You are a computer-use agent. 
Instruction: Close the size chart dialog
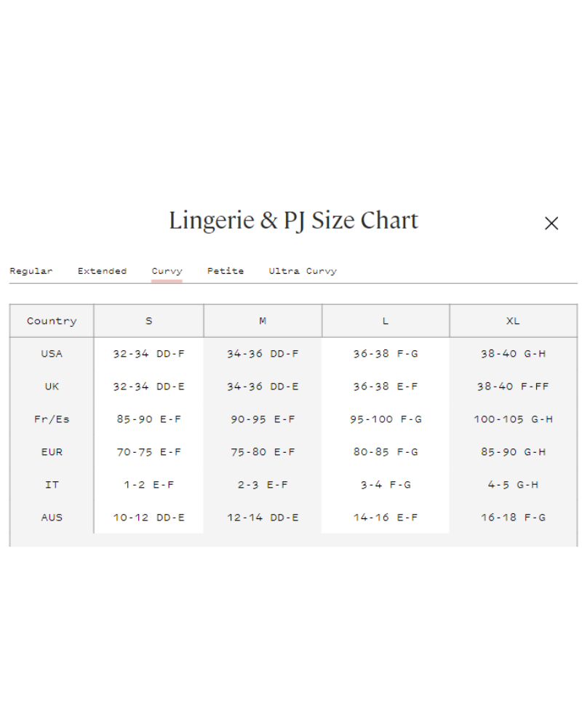[x=551, y=223]
